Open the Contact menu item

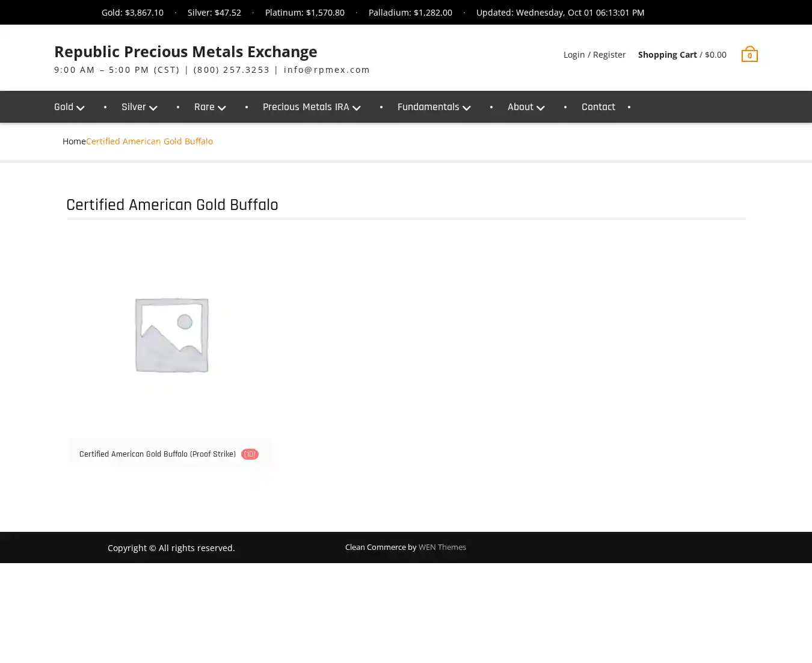(x=598, y=107)
